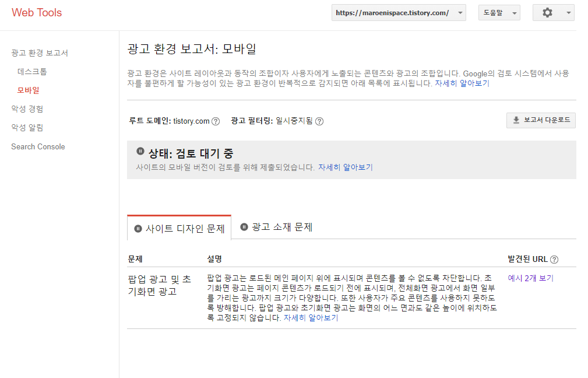Image resolution: width=588 pixels, height=378 pixels.
Task: Click the help icon beside 발견된 URL header
Action: pyautogui.click(x=553, y=260)
